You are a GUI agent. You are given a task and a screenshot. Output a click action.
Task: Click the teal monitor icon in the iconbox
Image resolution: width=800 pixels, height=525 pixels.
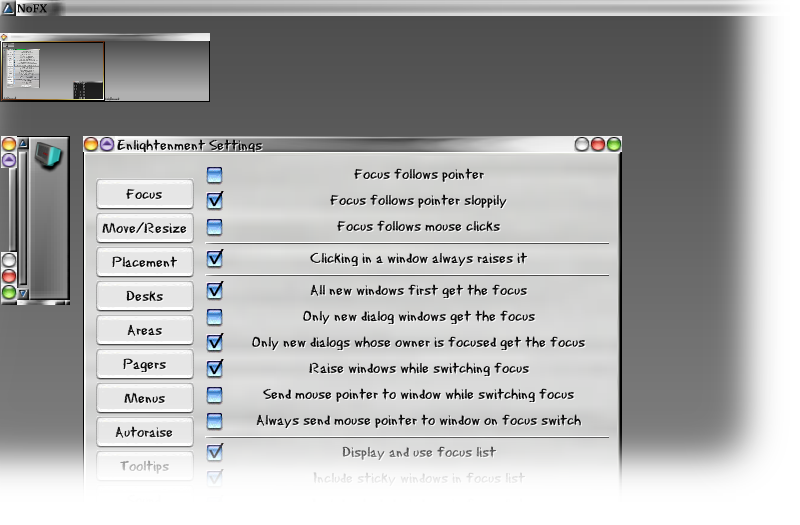click(48, 156)
